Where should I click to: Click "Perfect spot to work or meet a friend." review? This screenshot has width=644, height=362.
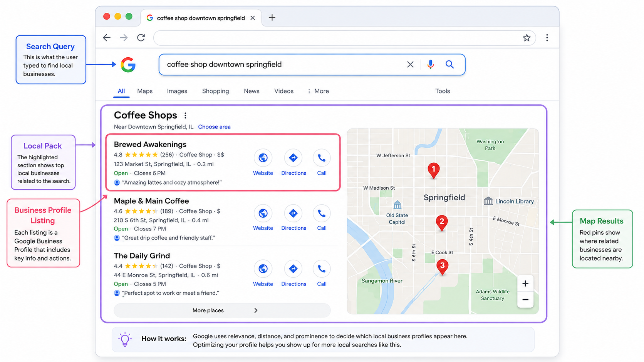coord(171,293)
